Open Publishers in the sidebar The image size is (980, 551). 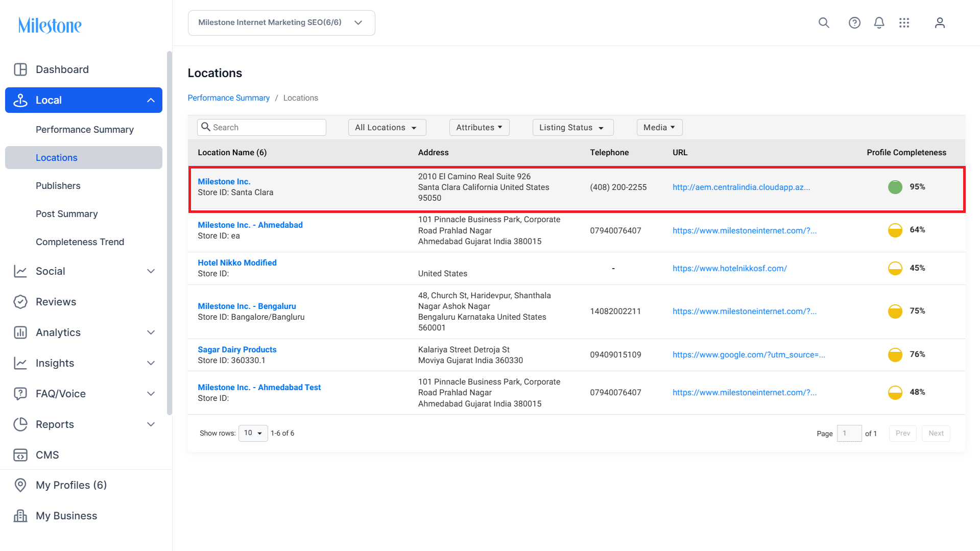pyautogui.click(x=58, y=186)
